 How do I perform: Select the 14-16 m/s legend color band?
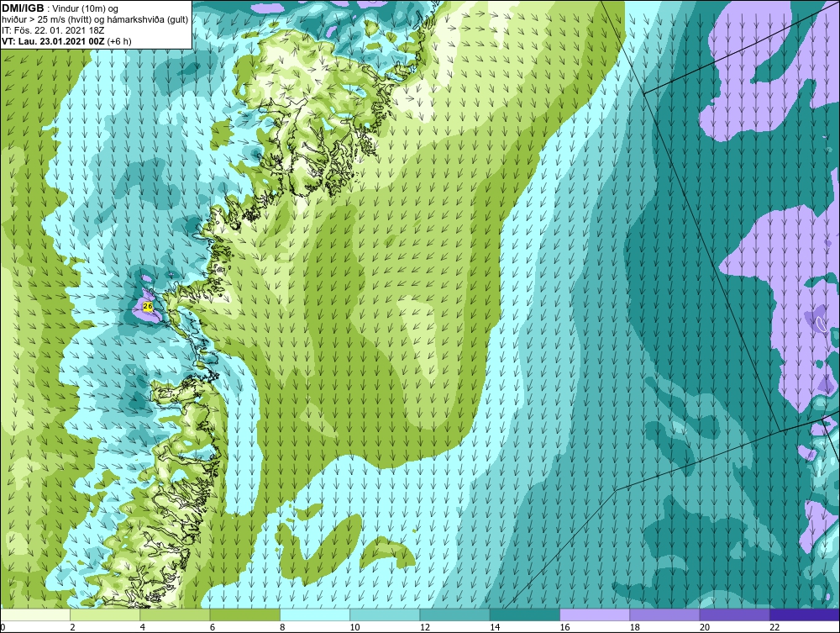point(525,615)
